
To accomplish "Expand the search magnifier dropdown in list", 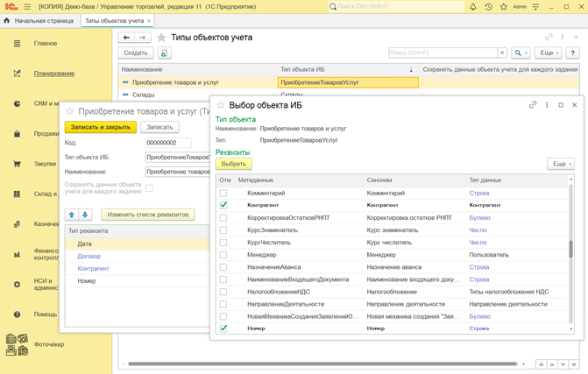I will click(x=521, y=53).
